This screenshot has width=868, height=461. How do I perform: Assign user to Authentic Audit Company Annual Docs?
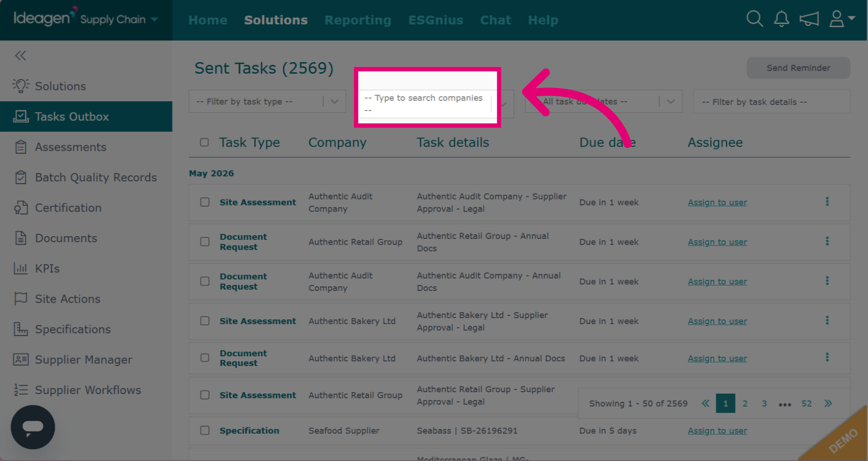click(717, 281)
